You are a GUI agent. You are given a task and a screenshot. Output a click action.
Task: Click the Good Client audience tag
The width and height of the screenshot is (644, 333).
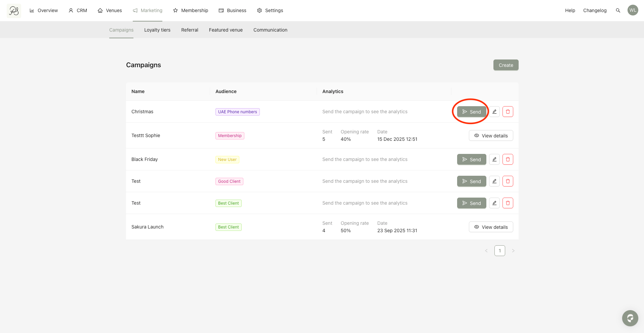point(229,181)
